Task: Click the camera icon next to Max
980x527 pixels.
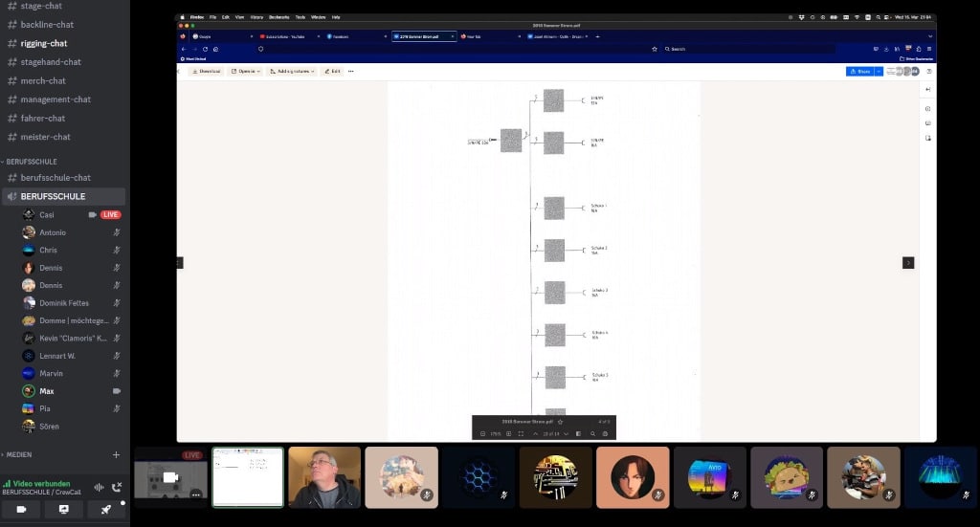Action: (x=117, y=391)
